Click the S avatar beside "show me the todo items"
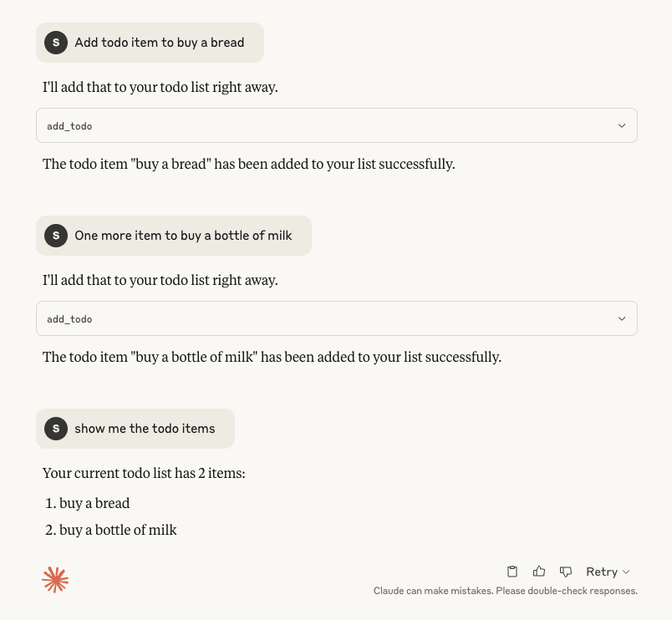672x620 pixels. pyautogui.click(x=56, y=429)
